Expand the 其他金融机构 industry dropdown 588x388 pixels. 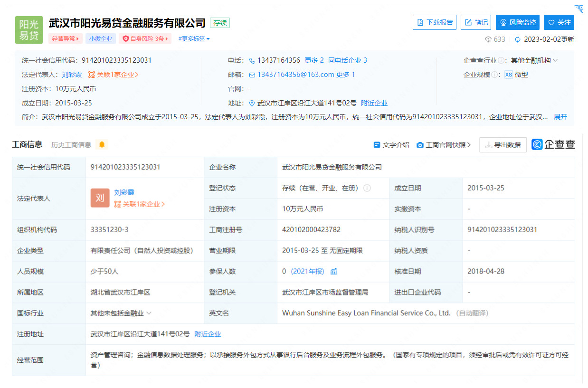point(534,60)
